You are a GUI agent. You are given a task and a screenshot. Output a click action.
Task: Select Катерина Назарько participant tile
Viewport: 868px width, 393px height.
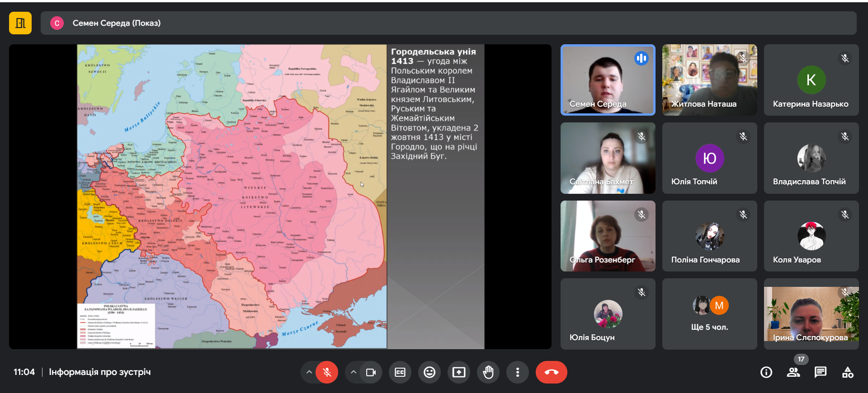click(x=811, y=80)
